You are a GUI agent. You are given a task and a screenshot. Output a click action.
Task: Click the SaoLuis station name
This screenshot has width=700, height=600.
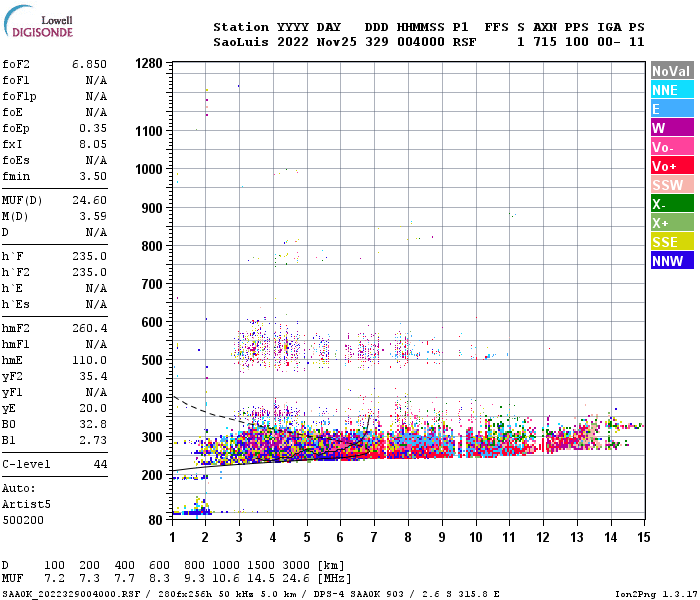pos(241,42)
